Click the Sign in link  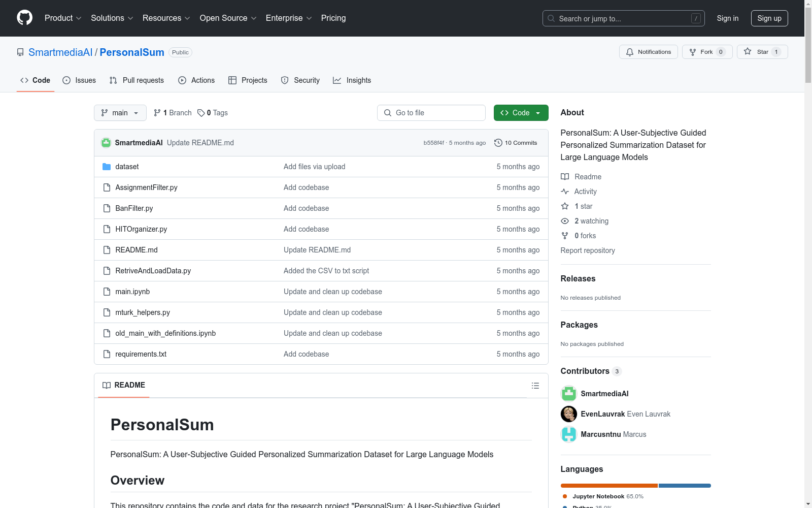(728, 18)
